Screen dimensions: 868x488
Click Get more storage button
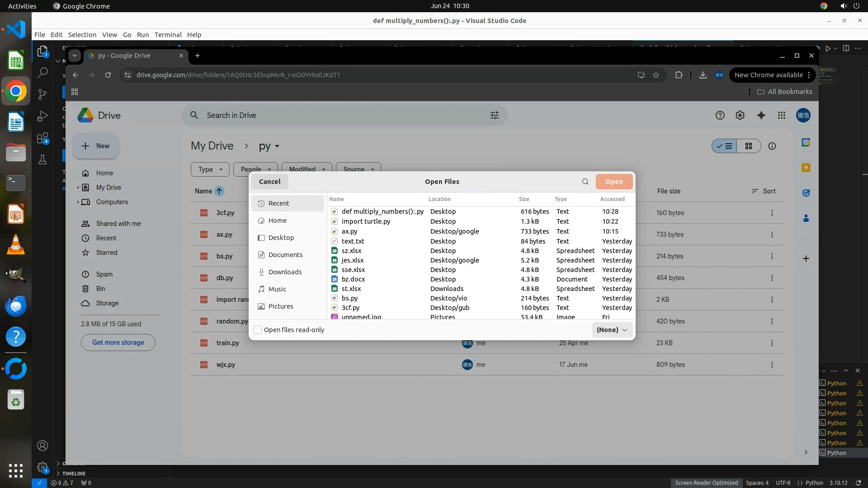[118, 343]
